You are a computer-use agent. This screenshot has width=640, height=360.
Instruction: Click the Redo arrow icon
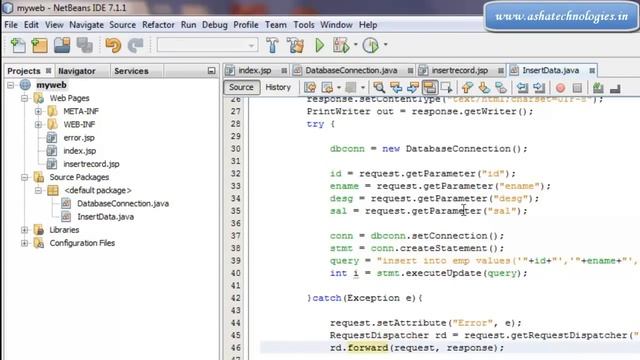coord(136,45)
